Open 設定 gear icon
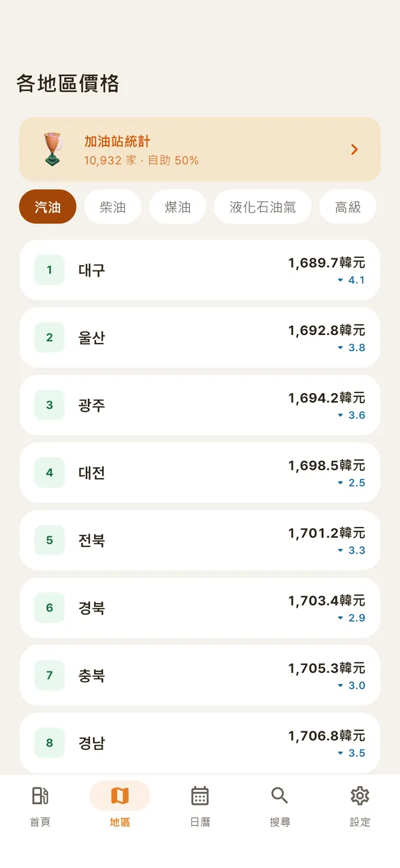Image resolution: width=400 pixels, height=868 pixels. (x=360, y=795)
